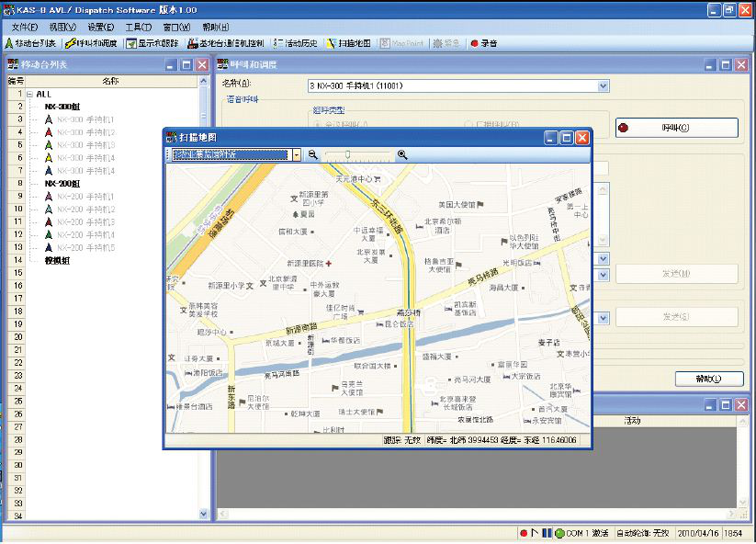
Task: Open the map location dropdown
Action: click(x=296, y=155)
